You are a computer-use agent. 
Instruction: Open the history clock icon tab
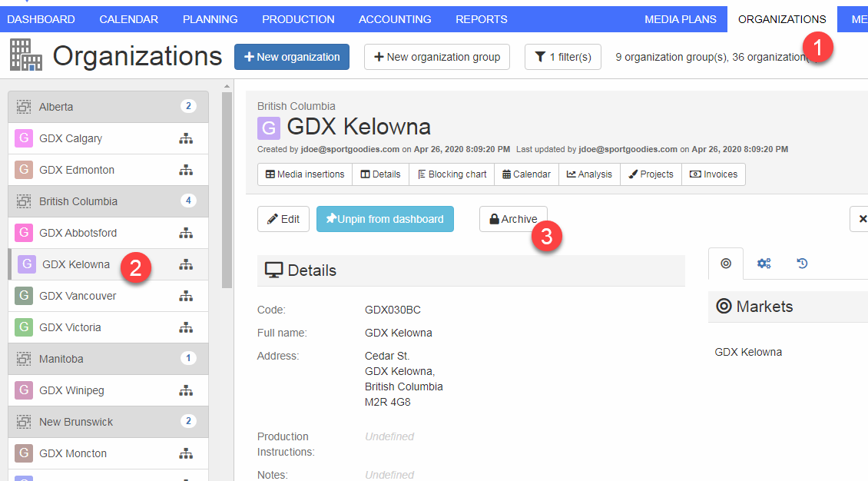click(802, 264)
